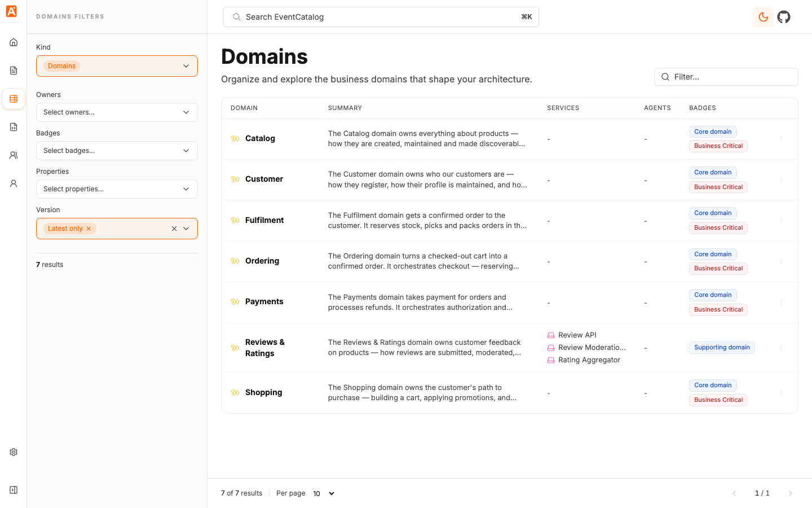812x508 pixels.
Task: Sort by the Summary column header
Action: click(345, 108)
